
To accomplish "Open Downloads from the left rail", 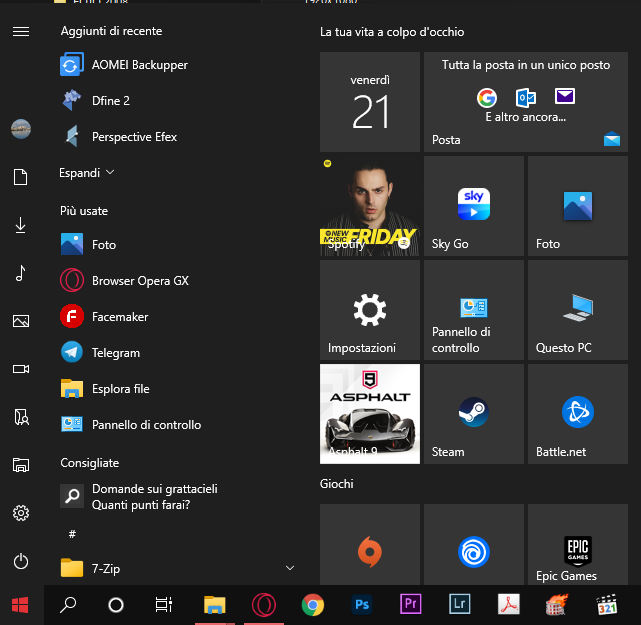I will click(21, 225).
